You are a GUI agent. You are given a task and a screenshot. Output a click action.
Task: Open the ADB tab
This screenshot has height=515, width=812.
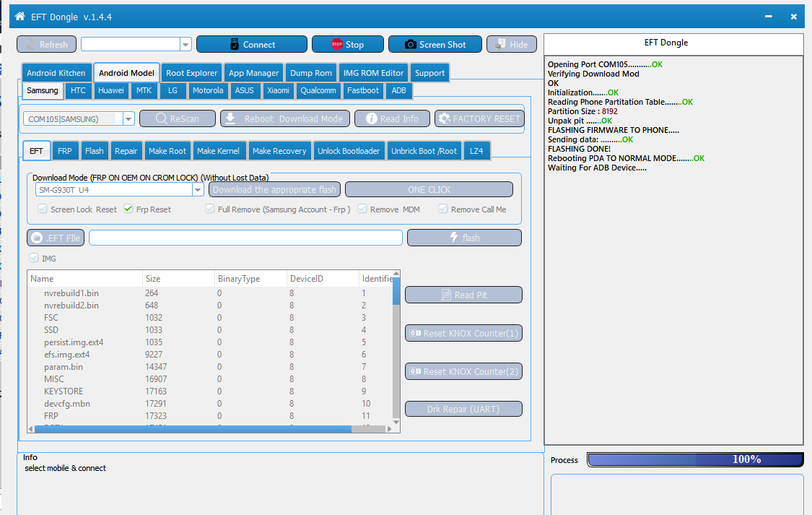(x=398, y=91)
